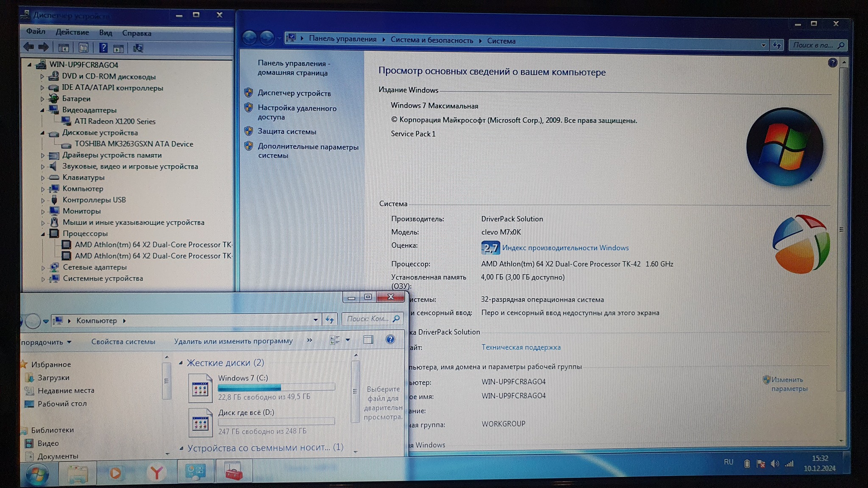The width and height of the screenshot is (868, 488).
Task: Click the help icon in Explorer window
Action: click(x=390, y=339)
